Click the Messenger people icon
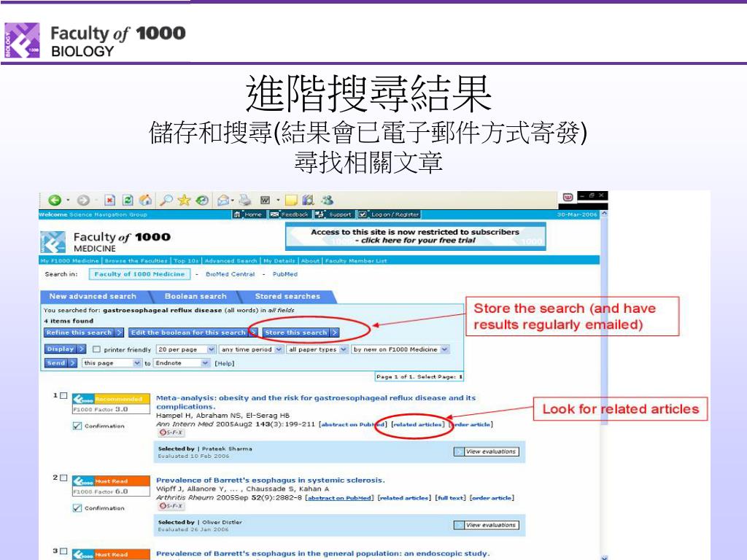Screen dimensions: 747x560 pyautogui.click(x=327, y=200)
